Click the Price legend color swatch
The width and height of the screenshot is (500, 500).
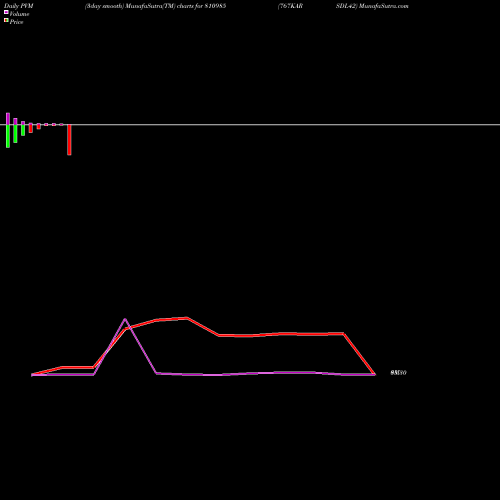(x=6, y=20)
